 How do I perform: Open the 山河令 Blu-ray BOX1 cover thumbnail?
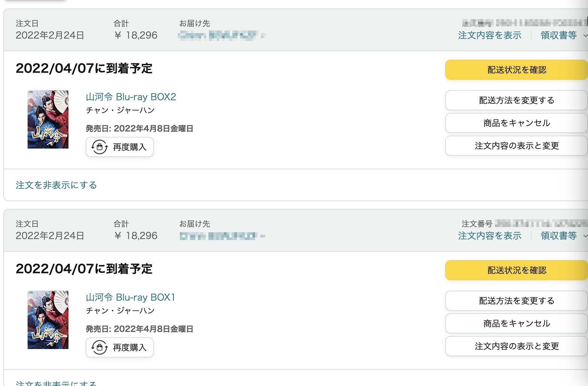48,320
